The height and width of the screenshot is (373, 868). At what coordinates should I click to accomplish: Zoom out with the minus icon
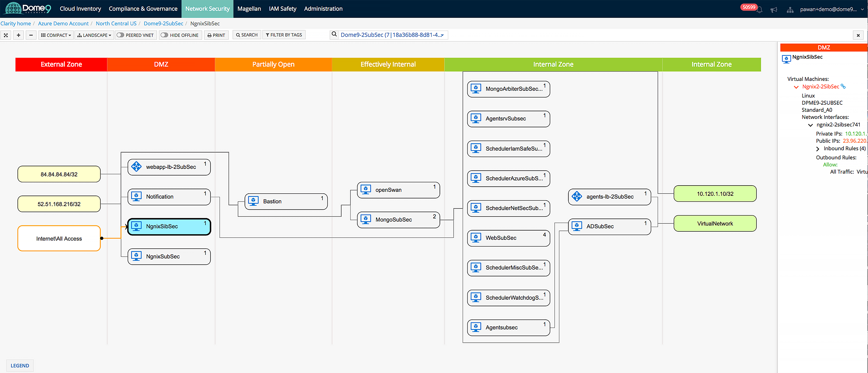tap(31, 35)
